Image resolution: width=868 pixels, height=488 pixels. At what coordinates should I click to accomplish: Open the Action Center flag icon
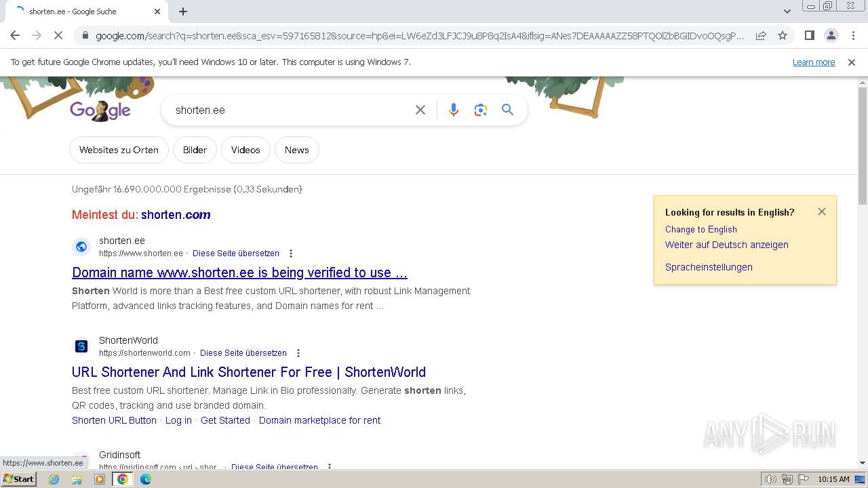803,479
